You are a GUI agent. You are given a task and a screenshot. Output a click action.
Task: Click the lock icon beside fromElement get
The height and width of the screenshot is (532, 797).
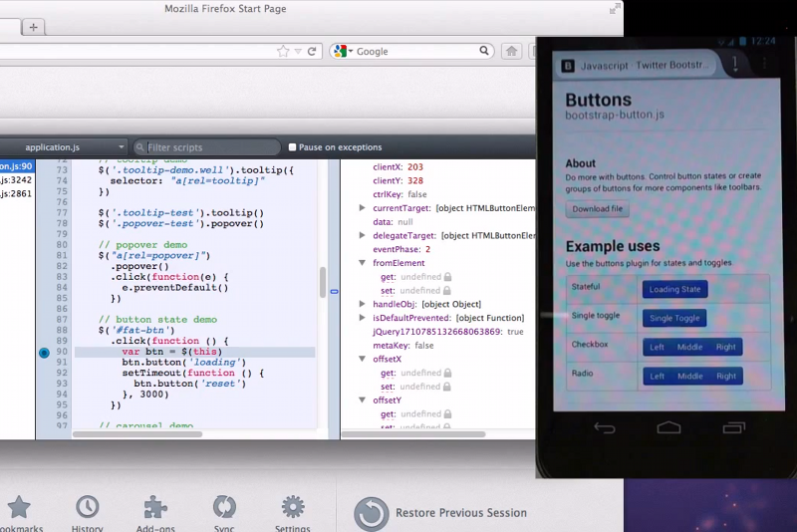point(447,277)
